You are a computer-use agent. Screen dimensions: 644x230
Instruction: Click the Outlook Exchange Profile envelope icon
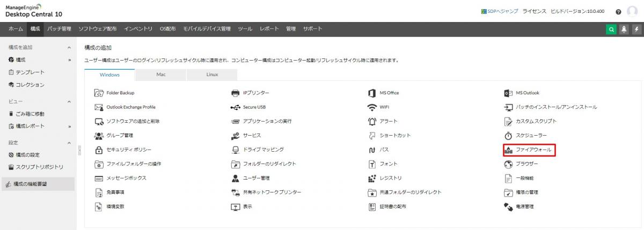(99, 107)
